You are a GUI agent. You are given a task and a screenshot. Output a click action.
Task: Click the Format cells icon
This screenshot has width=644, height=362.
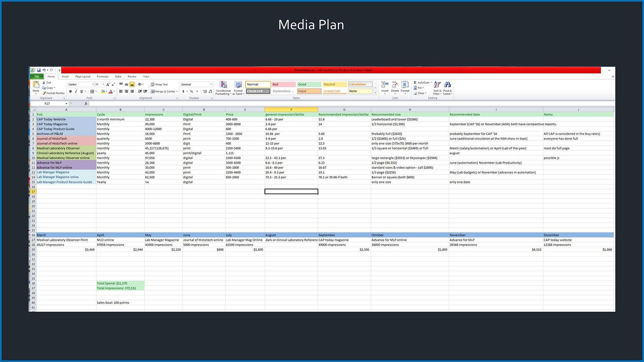tap(405, 85)
